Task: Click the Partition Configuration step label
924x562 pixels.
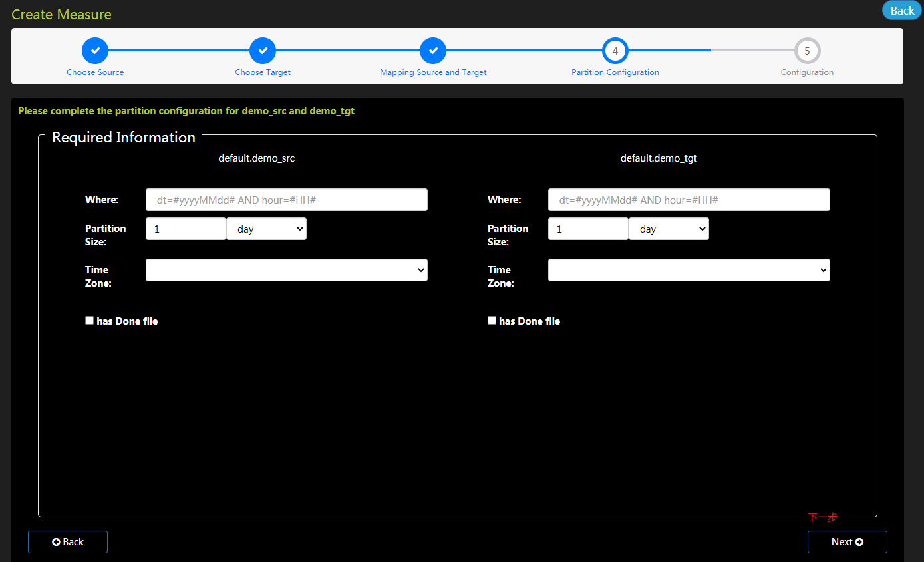Action: click(x=615, y=72)
